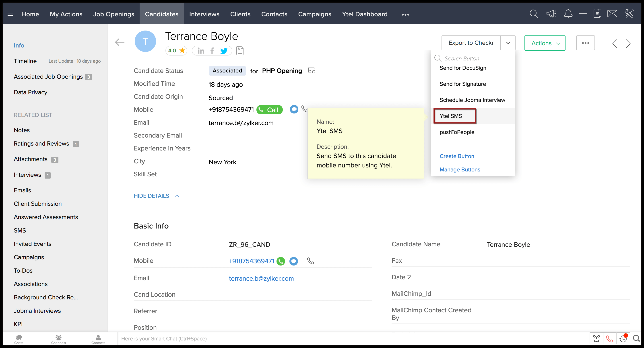This screenshot has width=644, height=348.
Task: Select Ytel SMS from button list
Action: point(451,116)
